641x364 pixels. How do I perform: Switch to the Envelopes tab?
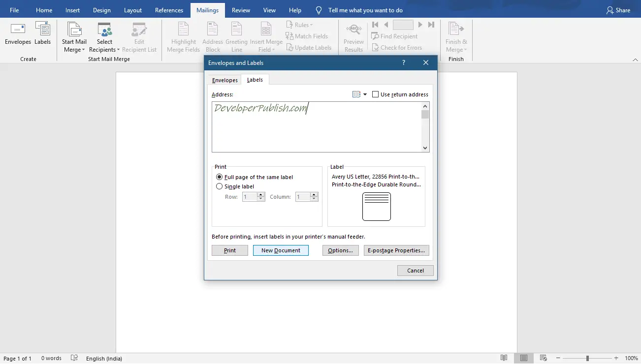click(224, 80)
